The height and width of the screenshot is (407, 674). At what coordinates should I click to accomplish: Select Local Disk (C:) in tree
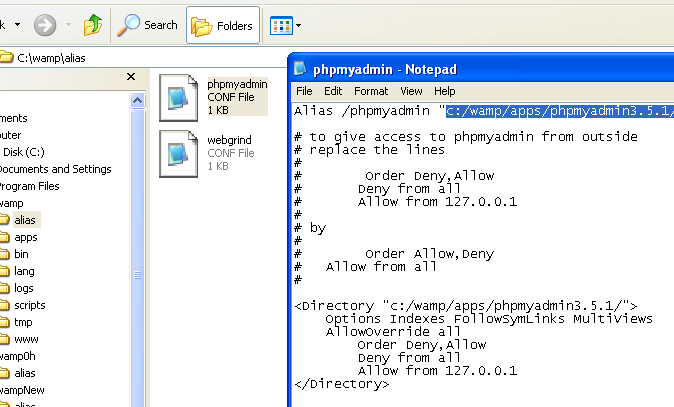tap(22, 152)
